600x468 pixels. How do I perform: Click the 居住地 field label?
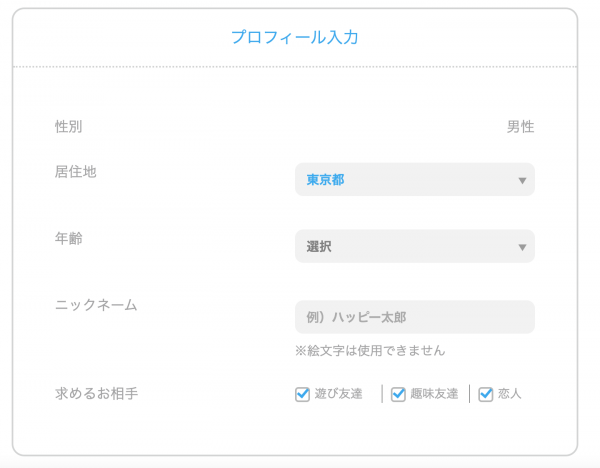pyautogui.click(x=76, y=172)
